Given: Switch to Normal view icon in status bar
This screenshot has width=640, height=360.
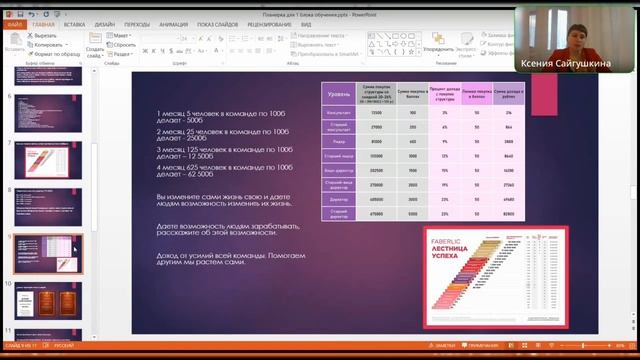Looking at the screenshot, I should [511, 346].
